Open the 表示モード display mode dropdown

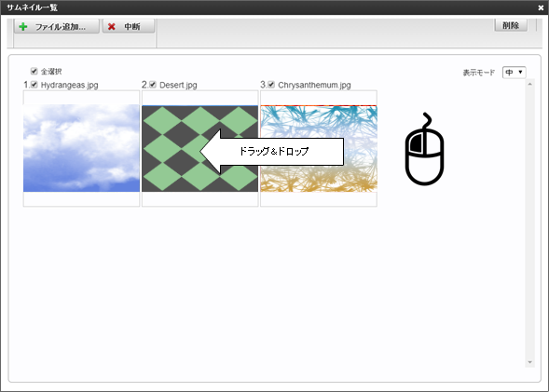pyautogui.click(x=514, y=73)
